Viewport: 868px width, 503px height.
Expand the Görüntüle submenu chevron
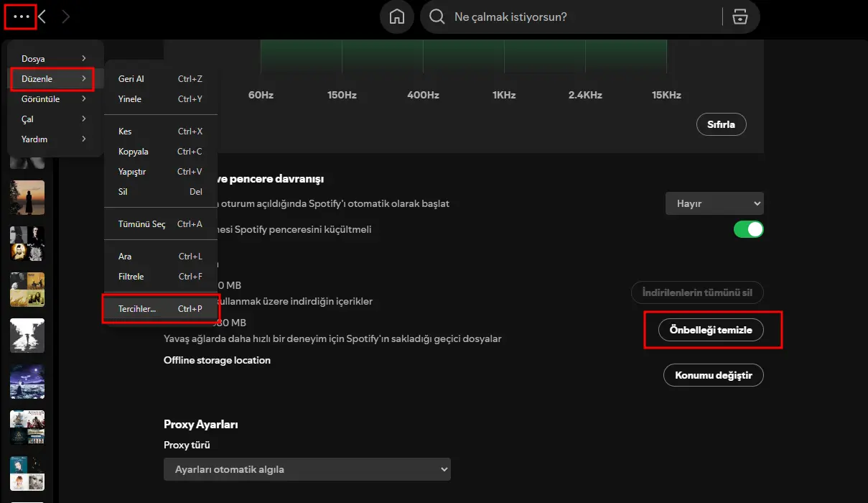click(x=84, y=99)
